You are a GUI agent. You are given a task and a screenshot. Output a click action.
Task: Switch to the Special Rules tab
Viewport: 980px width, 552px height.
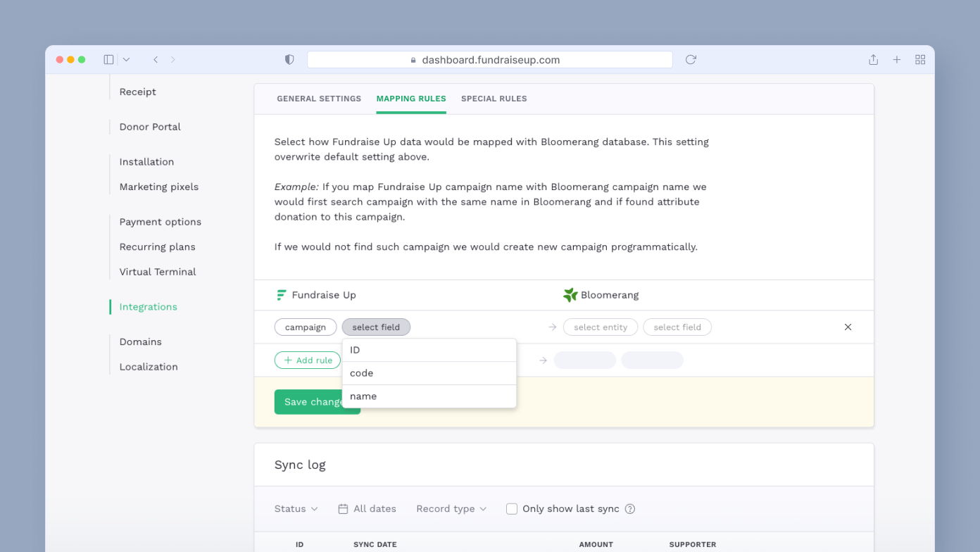494,99
